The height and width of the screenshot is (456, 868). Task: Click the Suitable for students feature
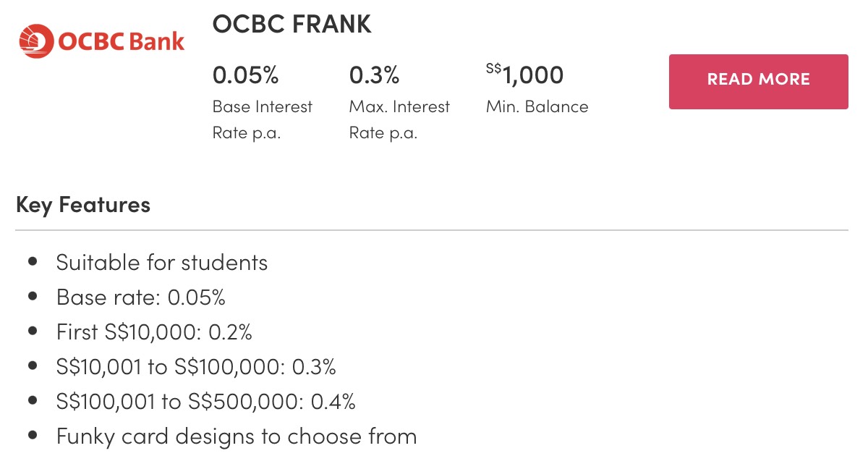(162, 262)
